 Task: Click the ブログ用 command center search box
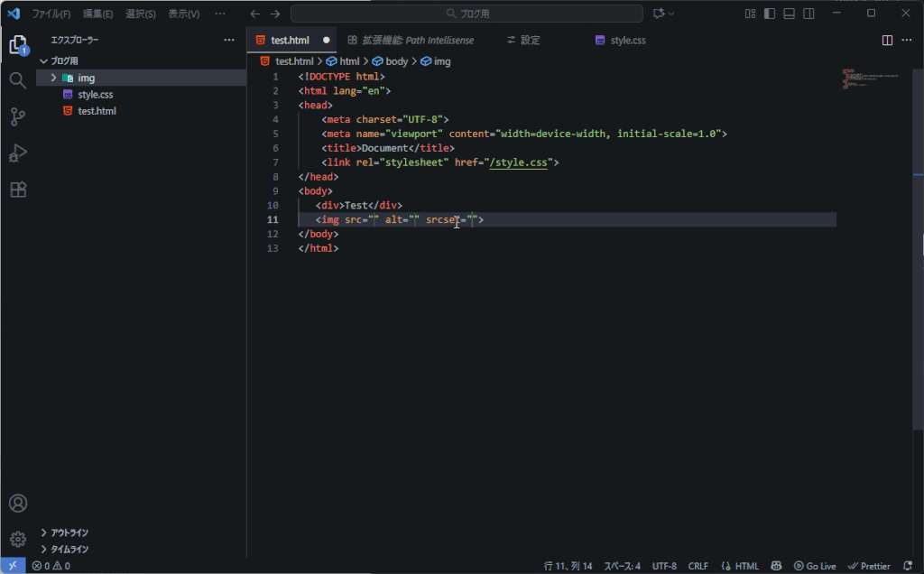coord(467,14)
